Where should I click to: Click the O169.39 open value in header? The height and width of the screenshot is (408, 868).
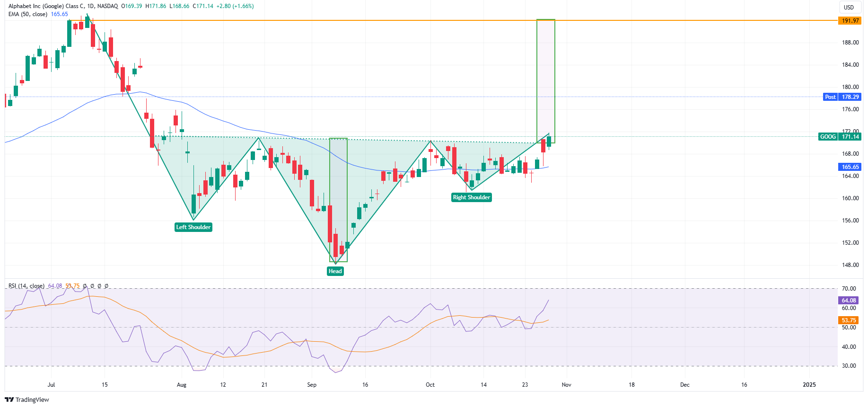coord(132,6)
